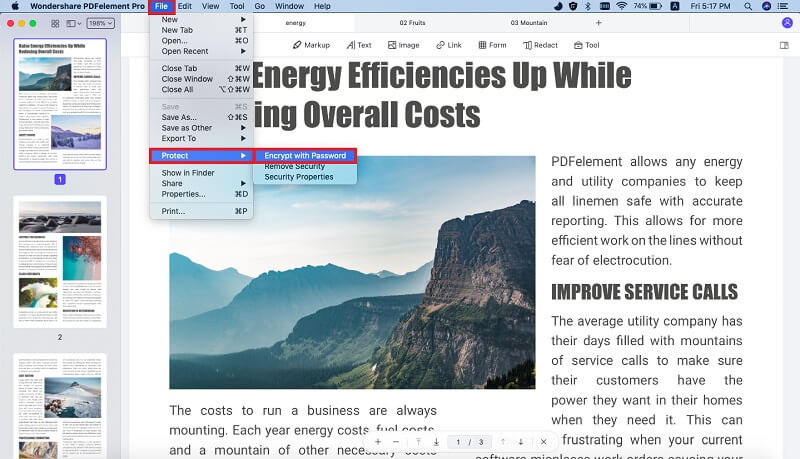Click the mountain photo in document
Screen dimensions: 800x459
pyautogui.click(x=352, y=272)
